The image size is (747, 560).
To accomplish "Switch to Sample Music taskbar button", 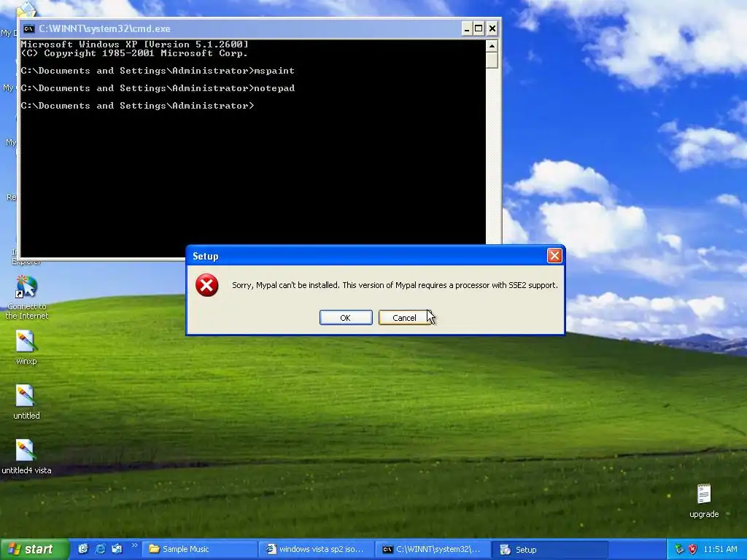I will 200,550.
